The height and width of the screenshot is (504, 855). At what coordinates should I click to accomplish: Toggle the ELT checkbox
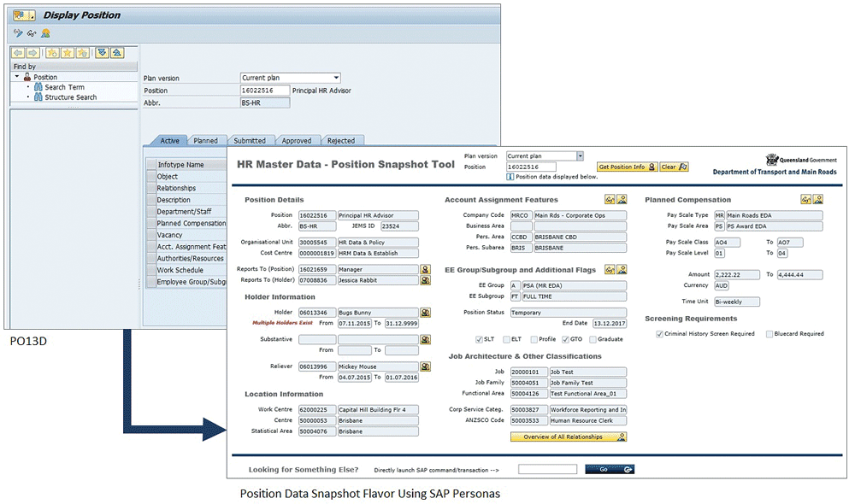click(x=506, y=339)
